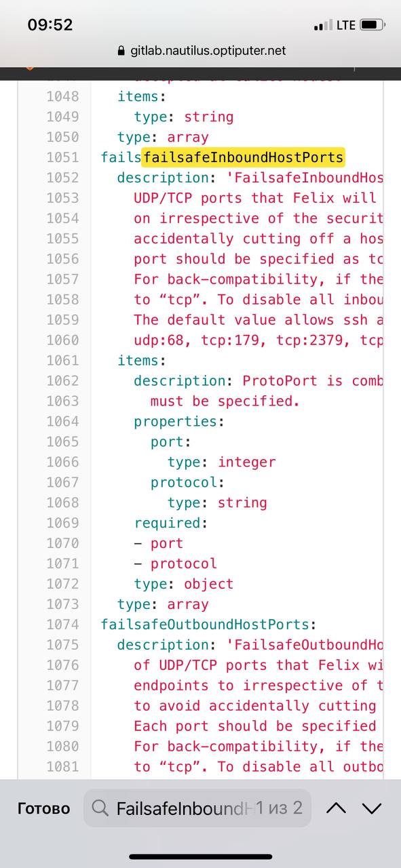Image resolution: width=401 pixels, height=868 pixels.
Task: Tap the cellular signal bars icon
Action: click(324, 26)
